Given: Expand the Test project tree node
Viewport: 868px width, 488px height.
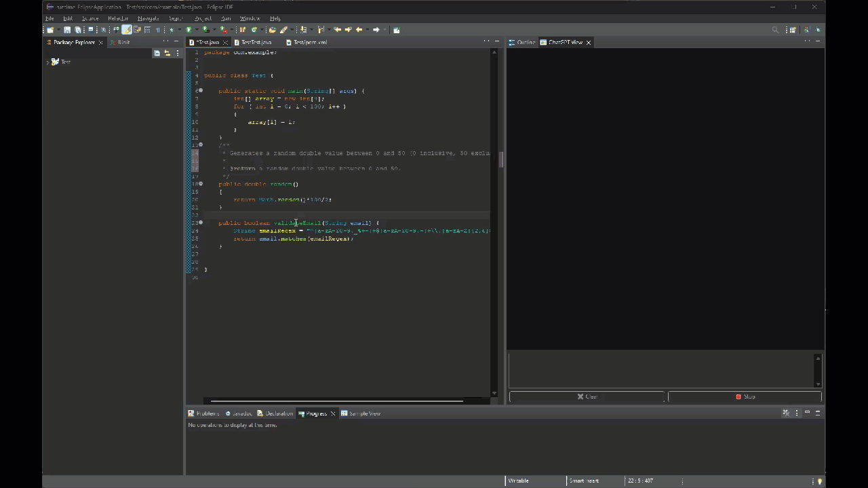Looking at the screenshot, I should [x=47, y=62].
